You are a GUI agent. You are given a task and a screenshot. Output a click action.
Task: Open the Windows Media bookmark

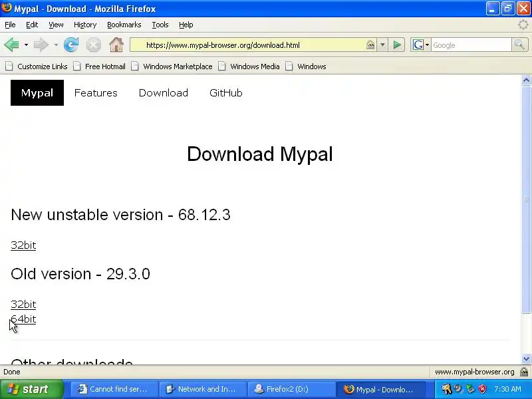pyautogui.click(x=249, y=66)
